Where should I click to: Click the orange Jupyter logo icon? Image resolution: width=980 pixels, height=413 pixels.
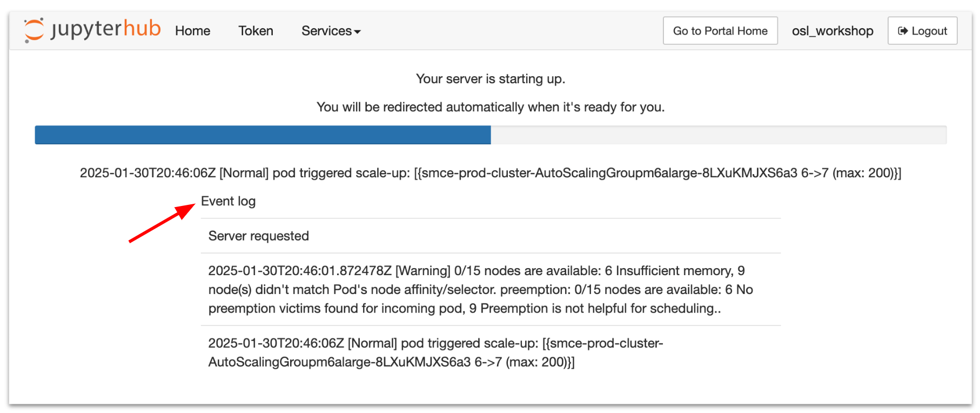tap(33, 30)
